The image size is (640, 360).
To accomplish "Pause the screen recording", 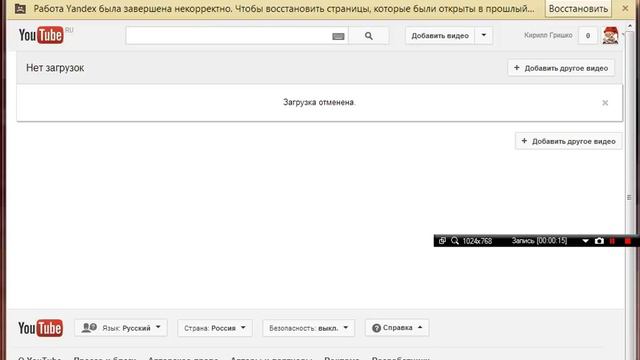I will tap(612, 241).
